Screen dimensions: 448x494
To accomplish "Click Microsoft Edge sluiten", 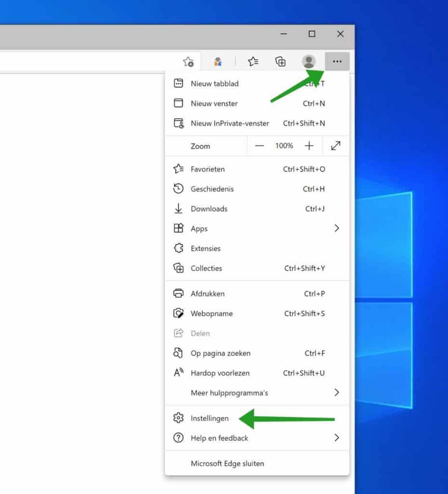I will 227,463.
